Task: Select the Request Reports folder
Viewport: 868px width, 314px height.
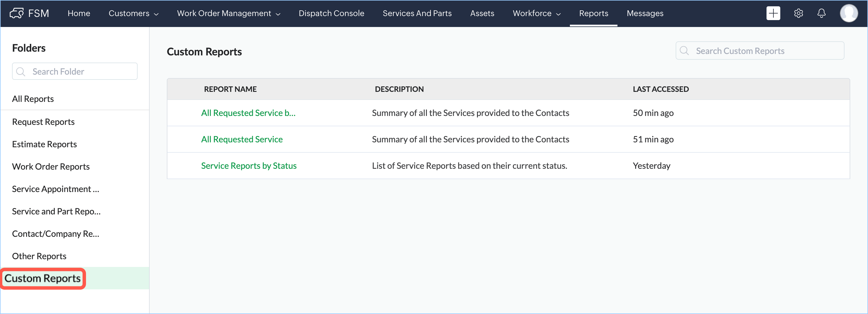Action: click(x=44, y=122)
